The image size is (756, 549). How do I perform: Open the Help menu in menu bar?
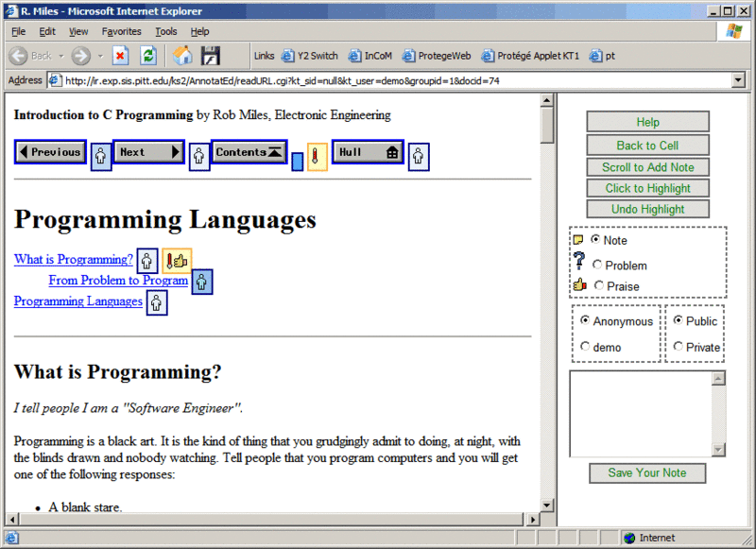coord(199,31)
